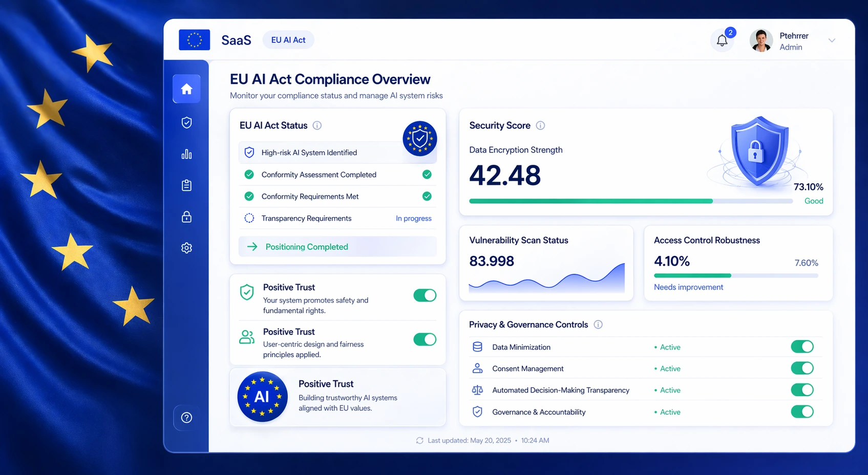Click the refresh icon by Last updated
The image size is (868, 475).
point(420,440)
